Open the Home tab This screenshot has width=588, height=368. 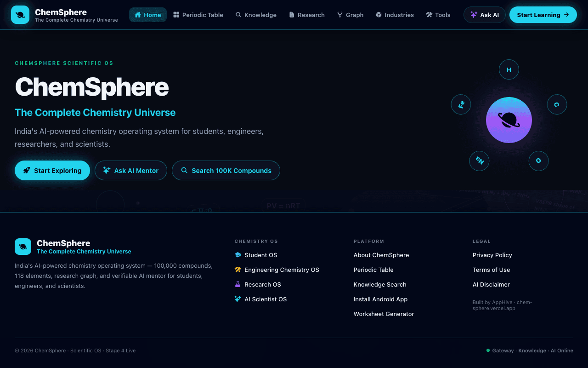point(148,15)
